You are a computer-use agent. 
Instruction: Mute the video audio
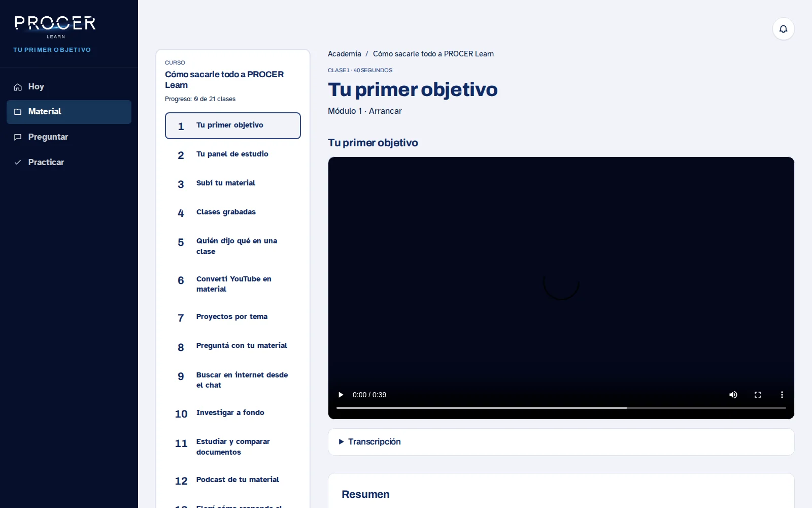pos(733,395)
